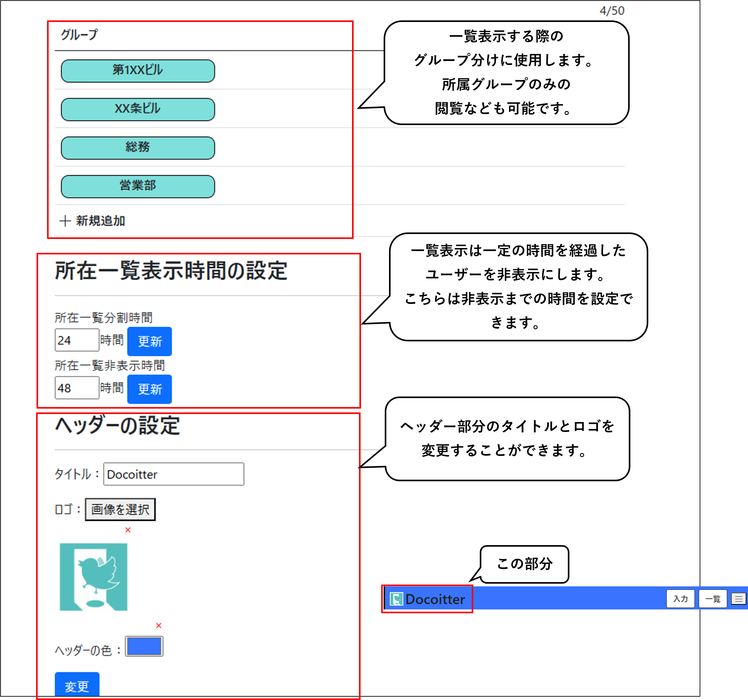Image resolution: width=748 pixels, height=700 pixels.
Task: Open the 入力 tab in header
Action: pyautogui.click(x=680, y=599)
